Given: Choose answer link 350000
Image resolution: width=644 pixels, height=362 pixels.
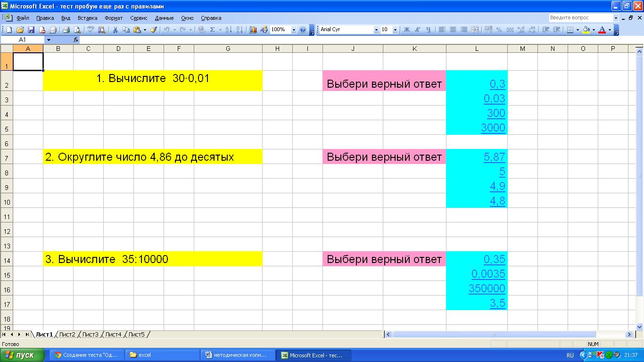Looking at the screenshot, I should [487, 288].
